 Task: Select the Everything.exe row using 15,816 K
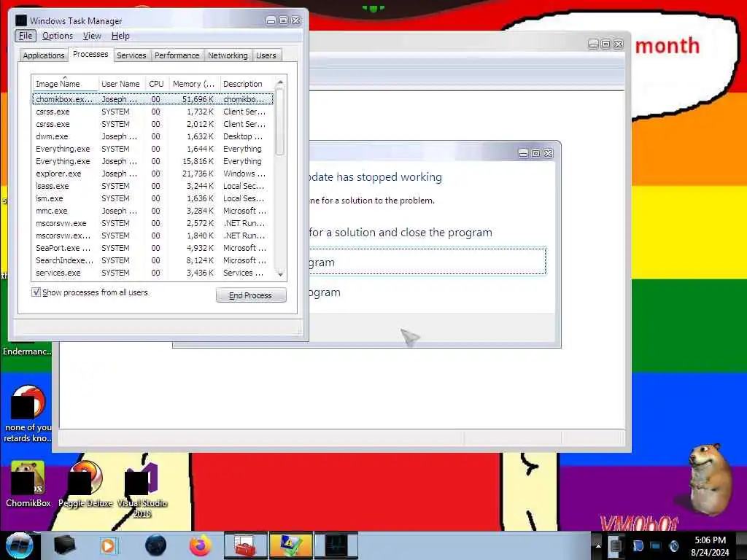152,161
